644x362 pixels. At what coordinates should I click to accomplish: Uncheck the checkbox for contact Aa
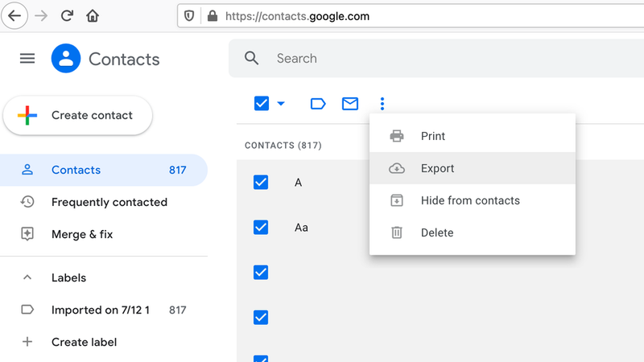[261, 228]
